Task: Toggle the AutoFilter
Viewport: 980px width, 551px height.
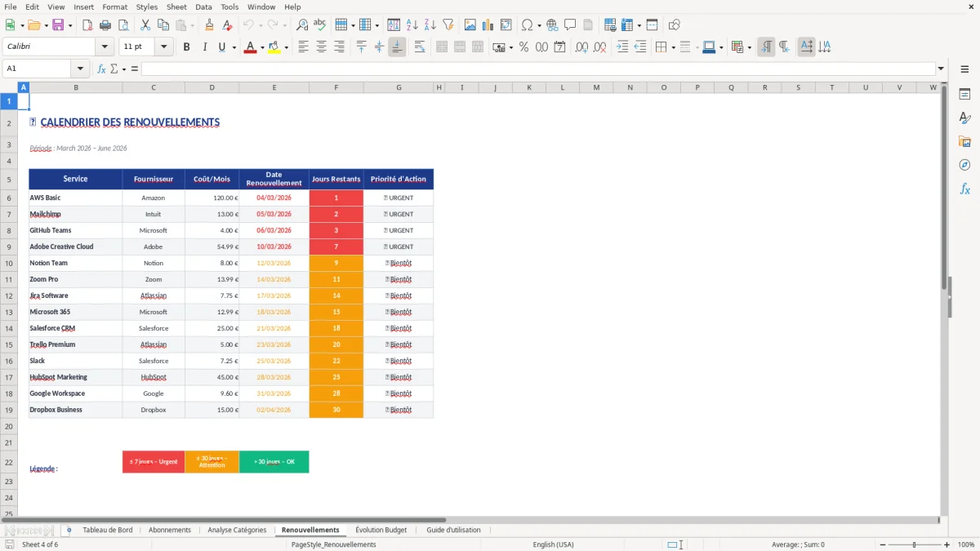Action: pos(448,24)
